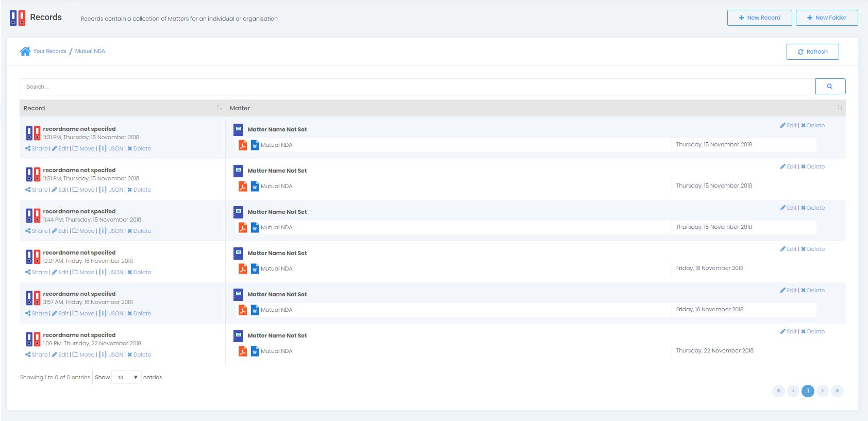Viewport: 868px width, 421px height.
Task: Click the home icon in breadcrumb
Action: point(25,51)
